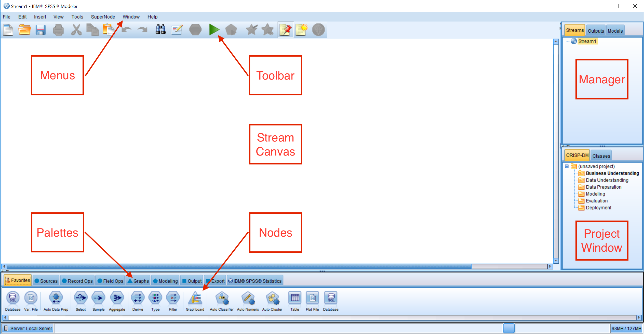This screenshot has height=334, width=644.
Task: Add the Flat File export node
Action: coord(312,301)
